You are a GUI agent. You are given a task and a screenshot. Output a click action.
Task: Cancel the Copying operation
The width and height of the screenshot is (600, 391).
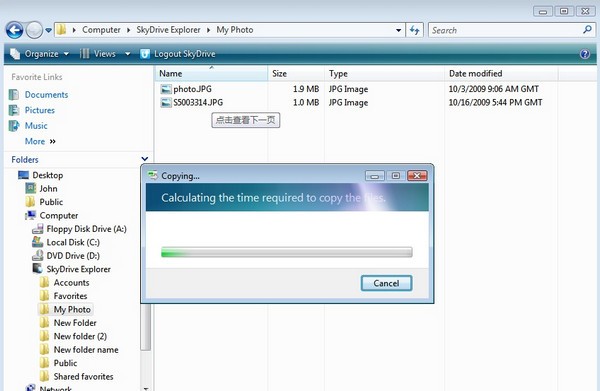(386, 283)
